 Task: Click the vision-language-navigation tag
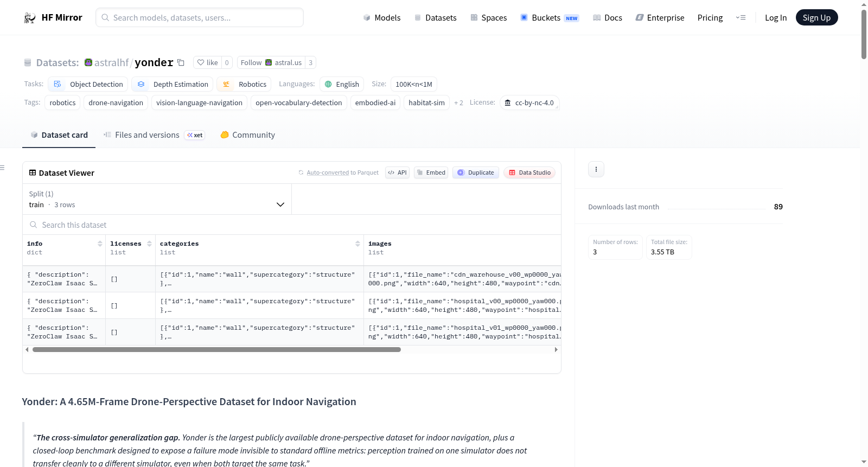pyautogui.click(x=199, y=103)
